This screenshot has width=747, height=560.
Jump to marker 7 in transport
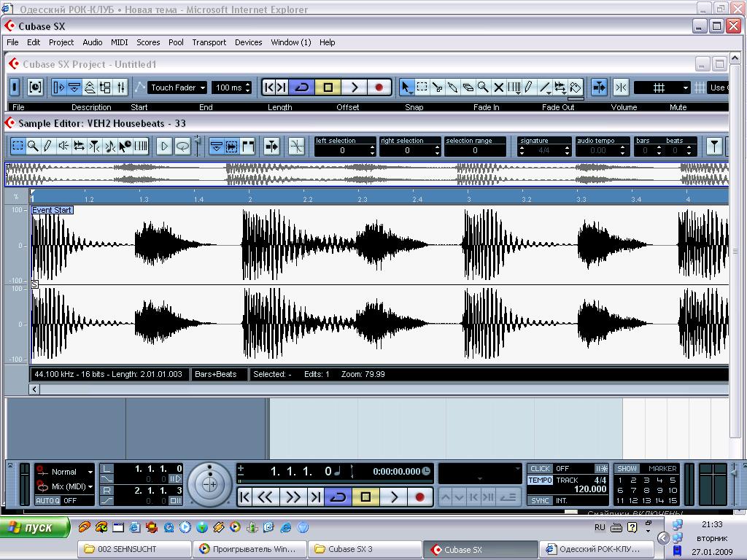coord(633,490)
